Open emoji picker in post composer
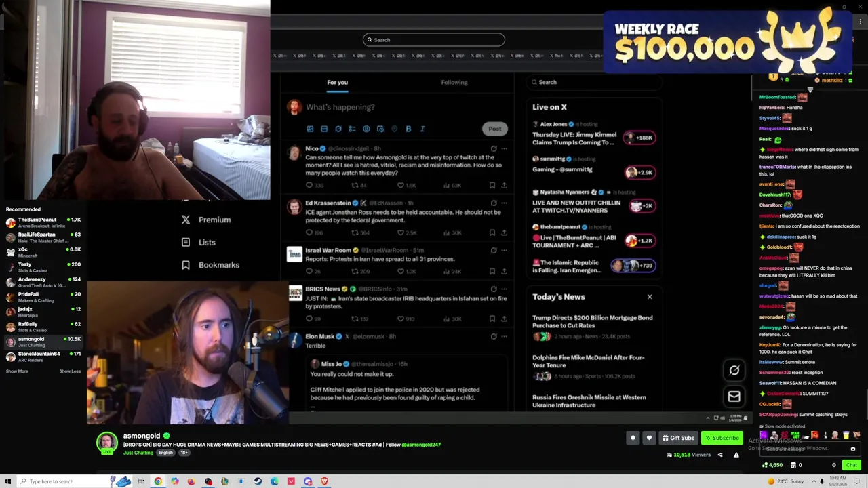Image resolution: width=868 pixels, height=488 pixels. tap(366, 129)
